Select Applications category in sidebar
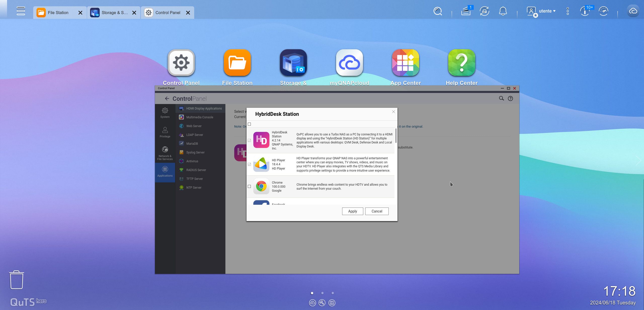 pyautogui.click(x=165, y=172)
